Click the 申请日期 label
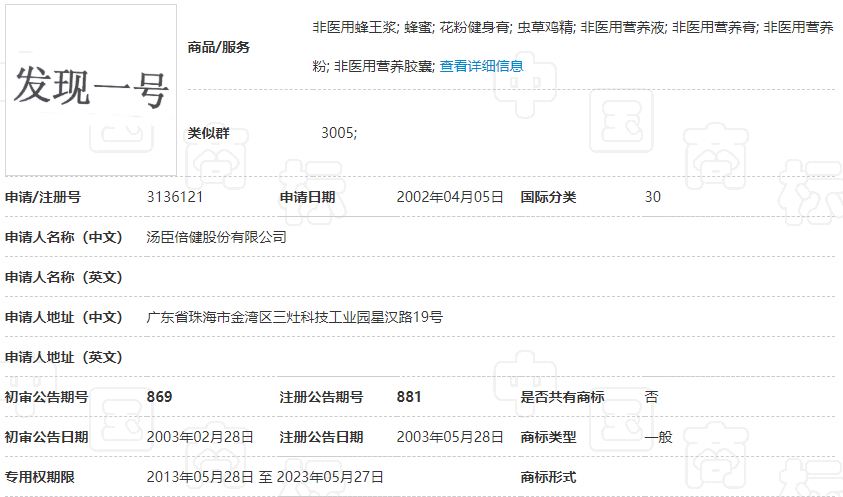 307,197
